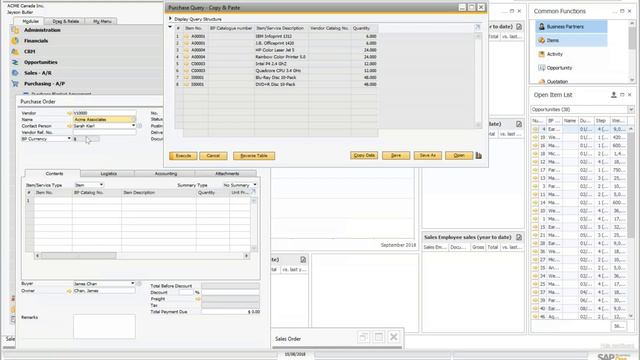This screenshot has width=640, height=360.
Task: Open the BP Currency dropdown
Action: (x=69, y=139)
